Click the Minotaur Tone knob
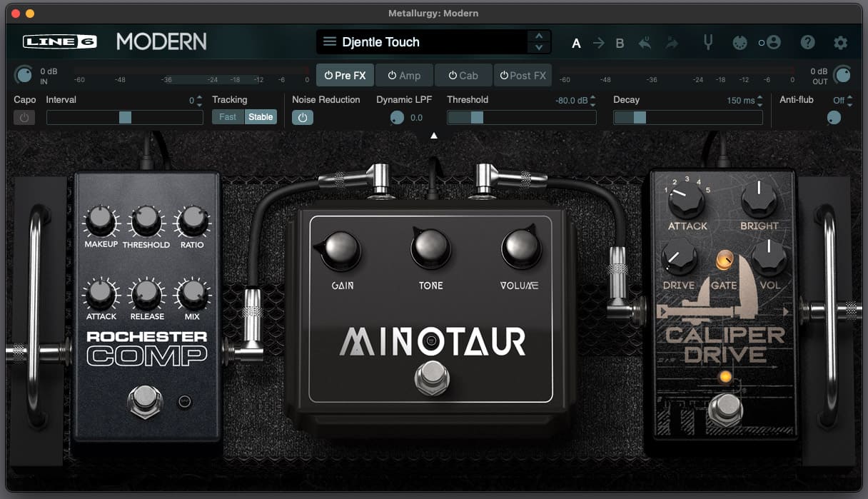 [430, 248]
